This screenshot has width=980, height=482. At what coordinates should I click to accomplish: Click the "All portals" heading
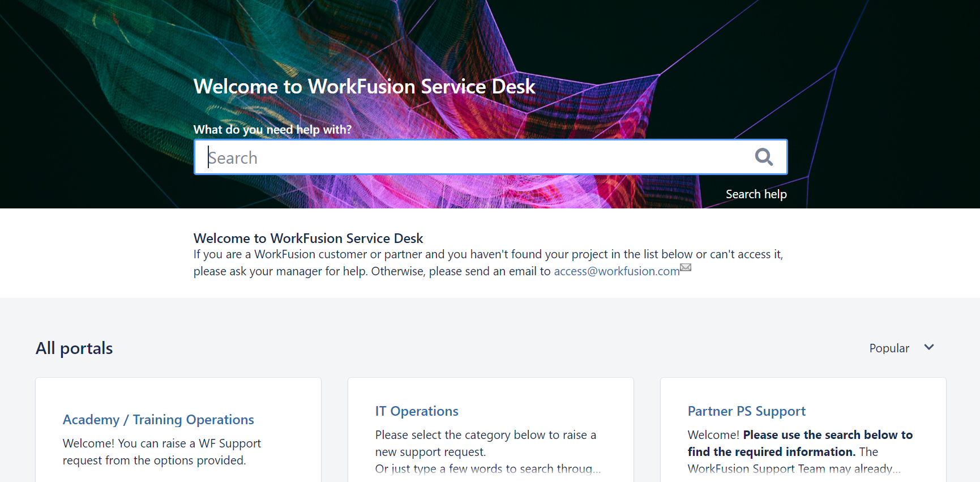(x=74, y=348)
